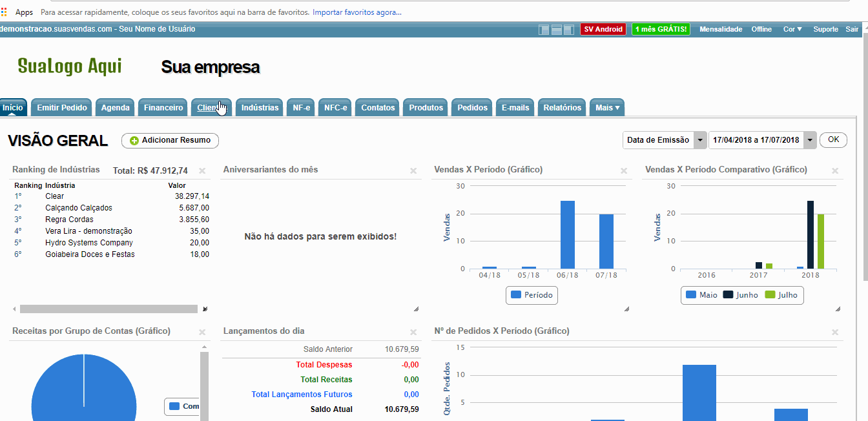Open the Suporte link

[825, 29]
